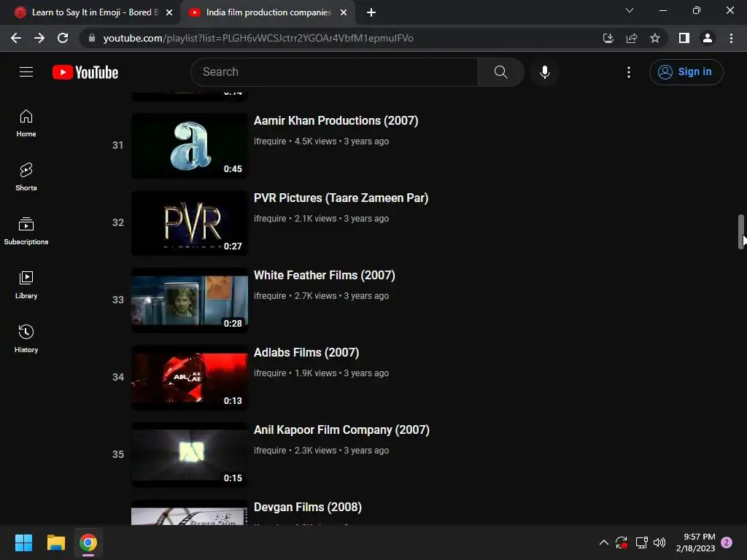Bookmark this page with star

click(655, 38)
